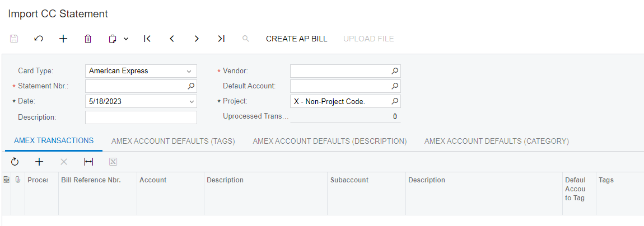Image resolution: width=644 pixels, height=226 pixels.
Task: Switch to AMEX Account Defaults (Tags) tab
Action: point(173,141)
